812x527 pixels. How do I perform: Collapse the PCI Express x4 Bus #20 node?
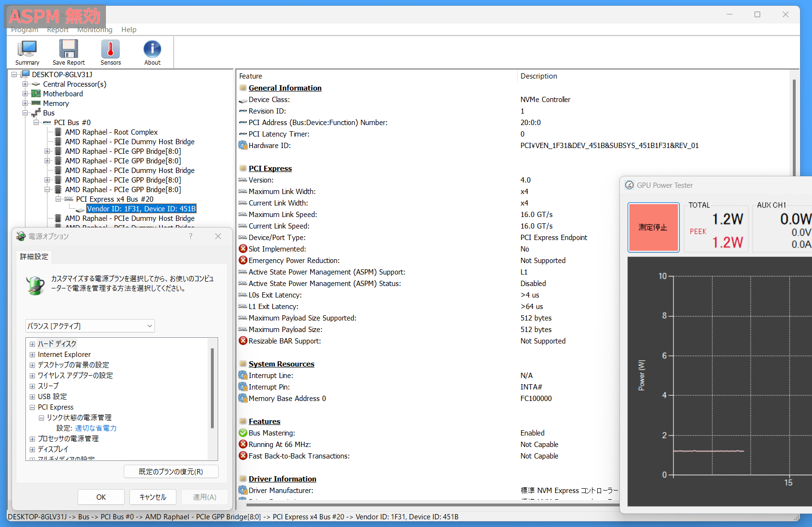coord(58,199)
